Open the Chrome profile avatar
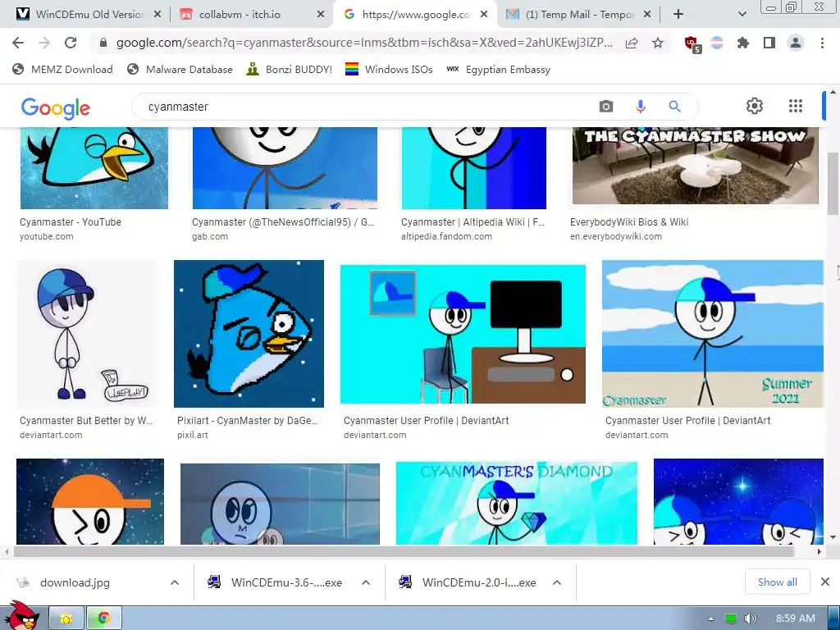This screenshot has width=840, height=630. pos(796,43)
